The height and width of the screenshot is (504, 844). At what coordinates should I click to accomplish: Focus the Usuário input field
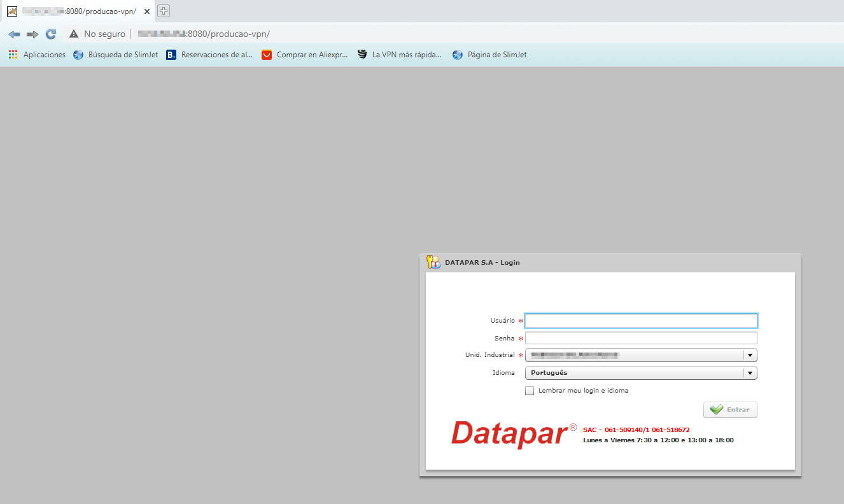[x=641, y=321]
